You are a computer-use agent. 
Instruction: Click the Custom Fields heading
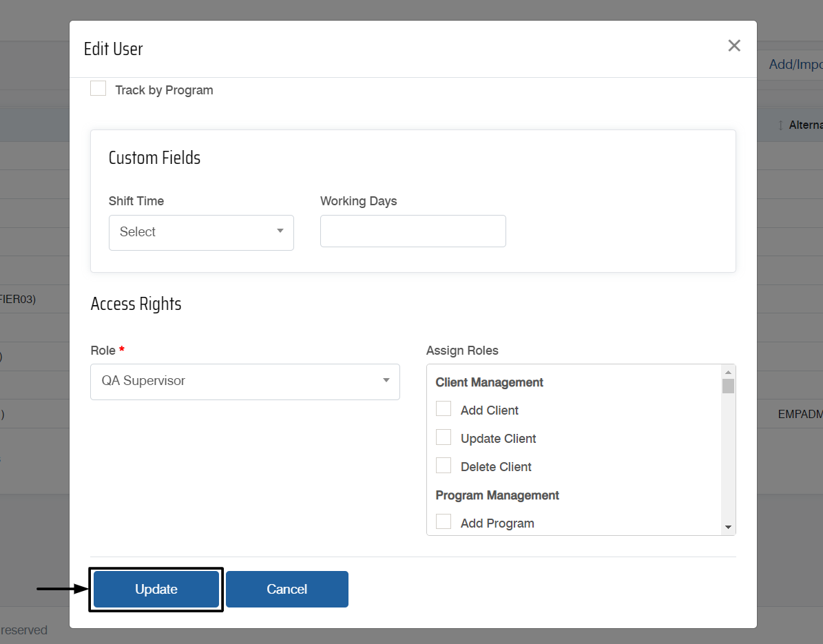[x=154, y=158]
